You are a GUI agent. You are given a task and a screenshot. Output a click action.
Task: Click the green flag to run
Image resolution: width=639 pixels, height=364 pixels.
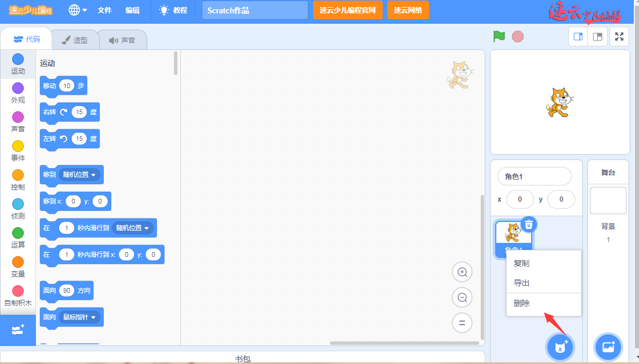coord(499,37)
